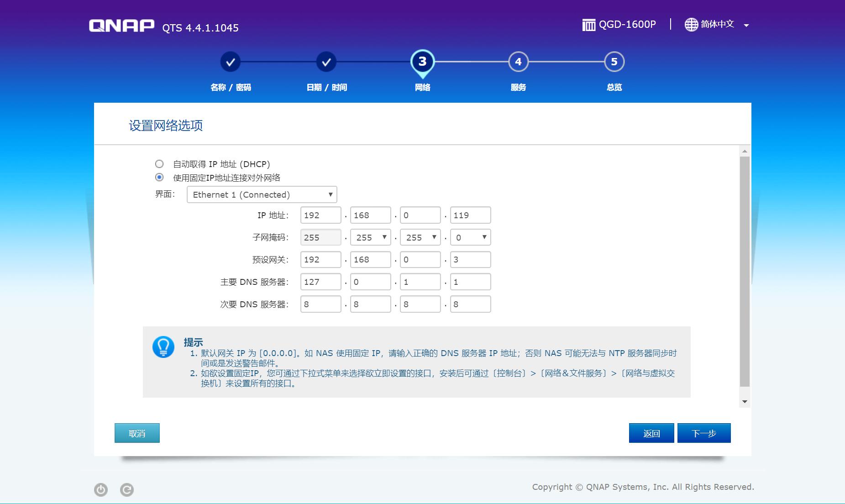Go to step 5 总览

(614, 62)
